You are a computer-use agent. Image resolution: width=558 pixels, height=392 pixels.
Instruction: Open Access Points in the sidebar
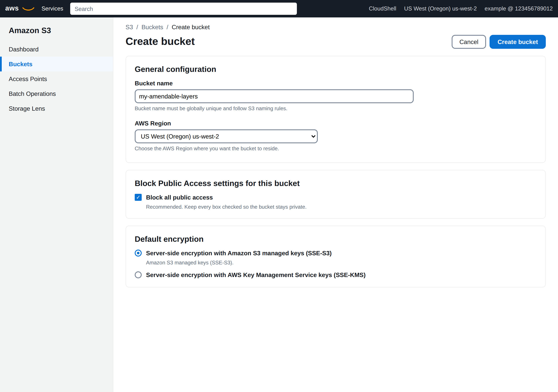tap(56, 79)
